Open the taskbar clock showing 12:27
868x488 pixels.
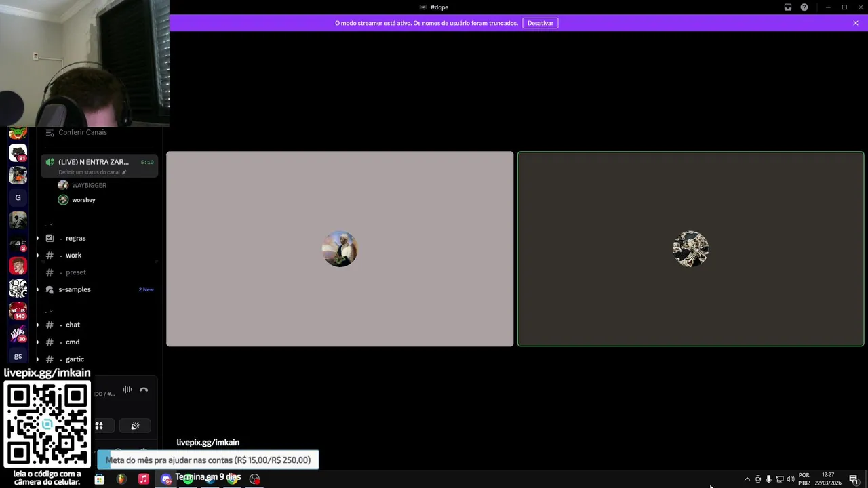pyautogui.click(x=828, y=479)
